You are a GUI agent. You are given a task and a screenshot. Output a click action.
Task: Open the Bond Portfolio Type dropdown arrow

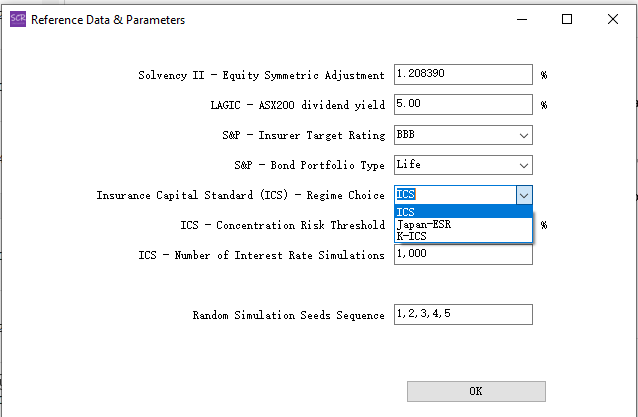(x=524, y=165)
